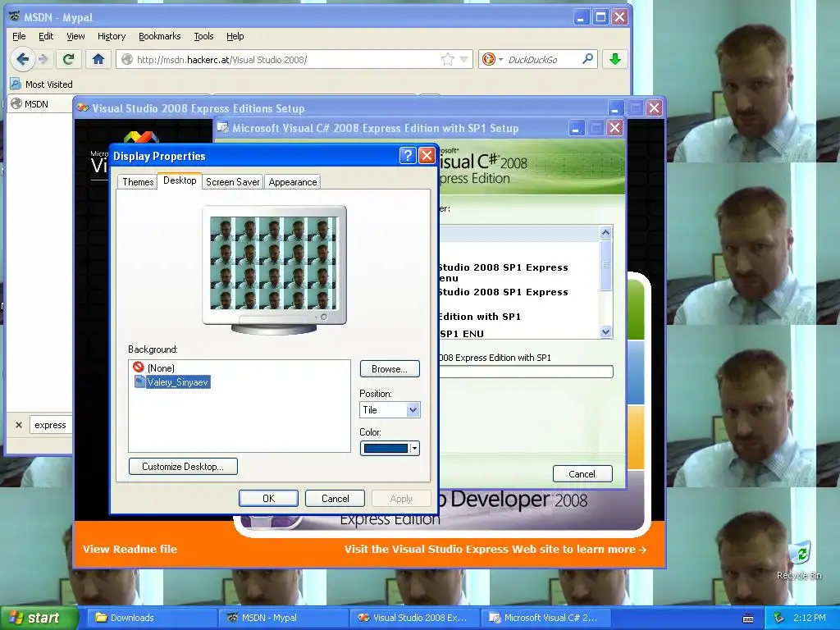The width and height of the screenshot is (840, 630).
Task: Open the Windows start menu
Action: tap(39, 618)
